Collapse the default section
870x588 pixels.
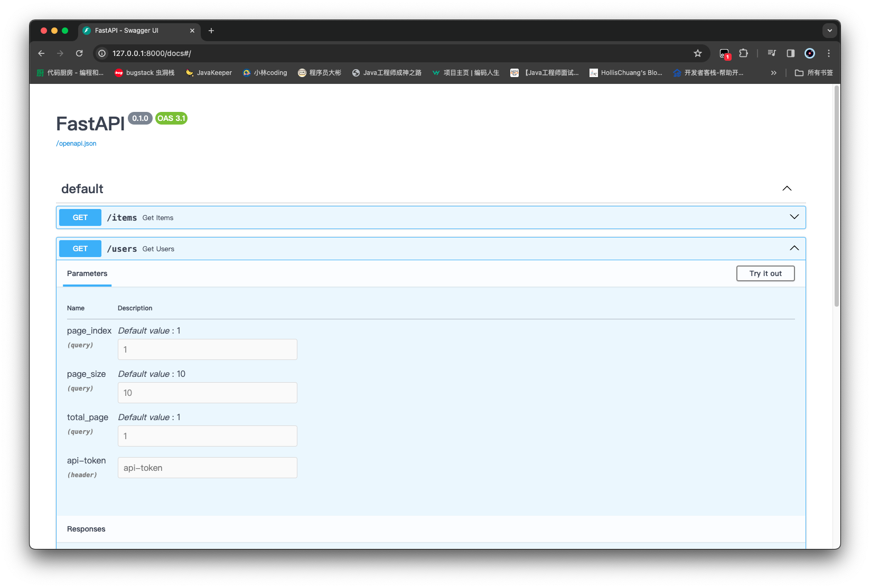[x=787, y=188]
